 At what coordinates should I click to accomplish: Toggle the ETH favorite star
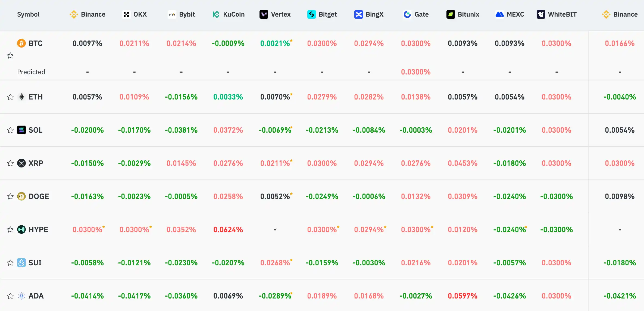[x=10, y=97]
